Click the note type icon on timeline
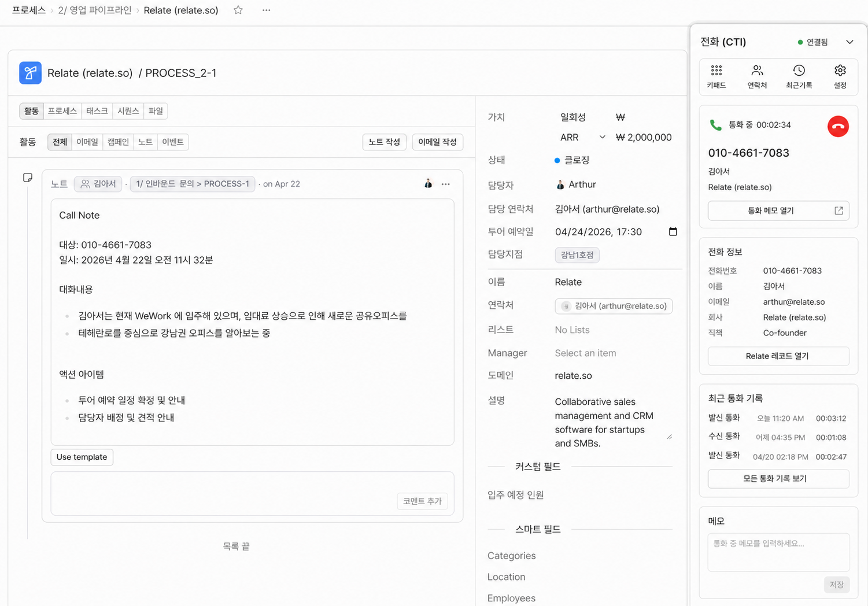The image size is (868, 606). pyautogui.click(x=27, y=178)
